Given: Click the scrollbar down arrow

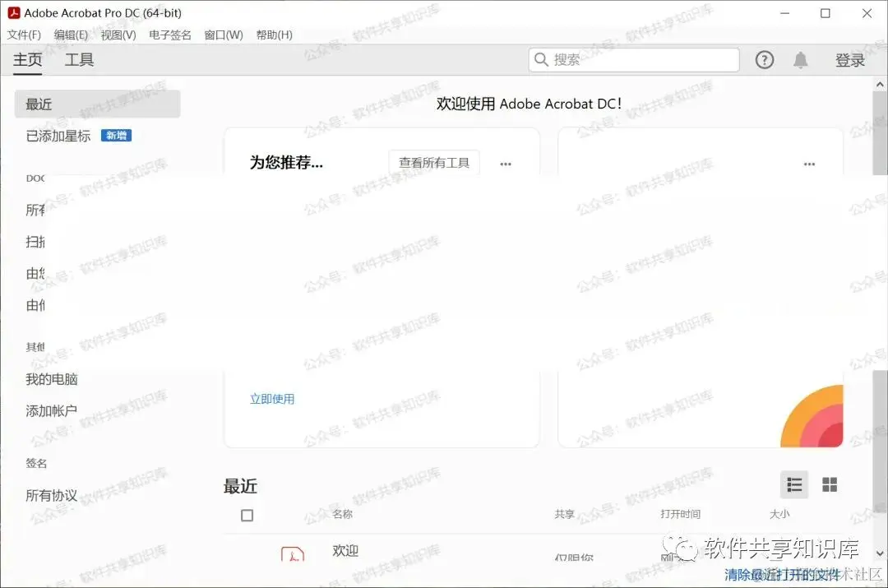Looking at the screenshot, I should click(x=880, y=553).
